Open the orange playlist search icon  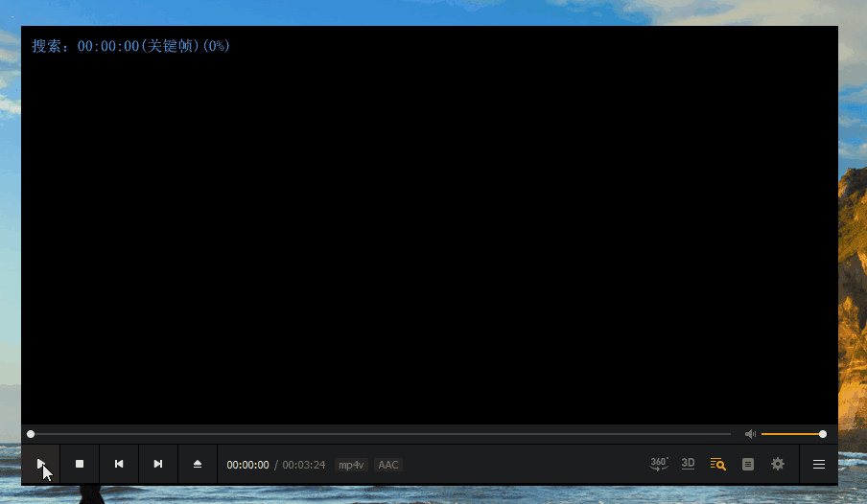click(x=717, y=464)
